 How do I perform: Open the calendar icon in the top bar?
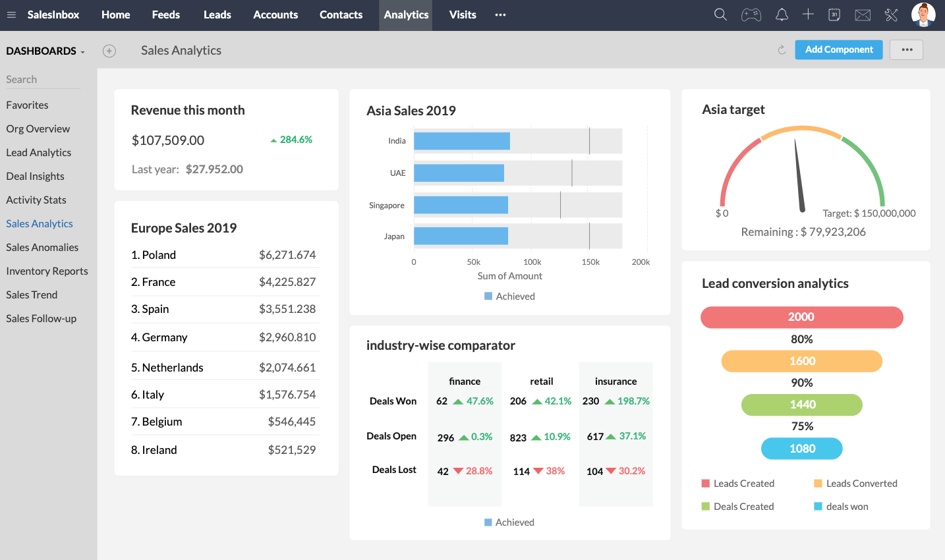point(834,14)
